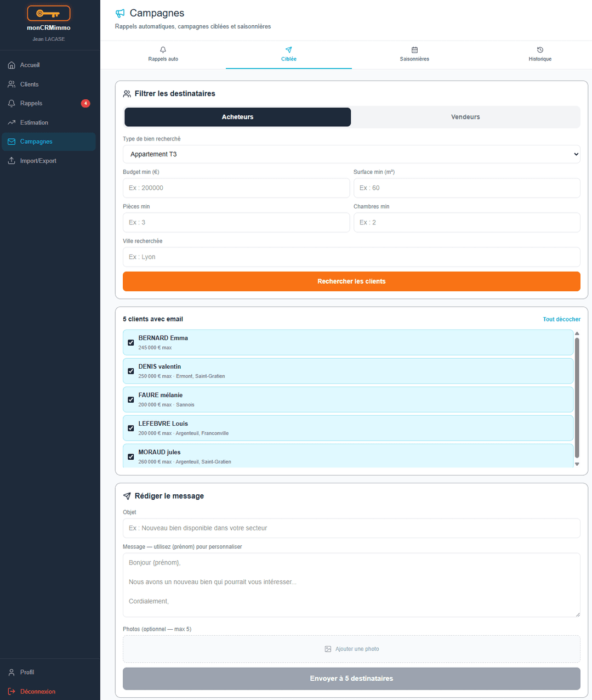This screenshot has width=592, height=700.
Task: Focus the Surface min (m²) field
Action: (467, 188)
